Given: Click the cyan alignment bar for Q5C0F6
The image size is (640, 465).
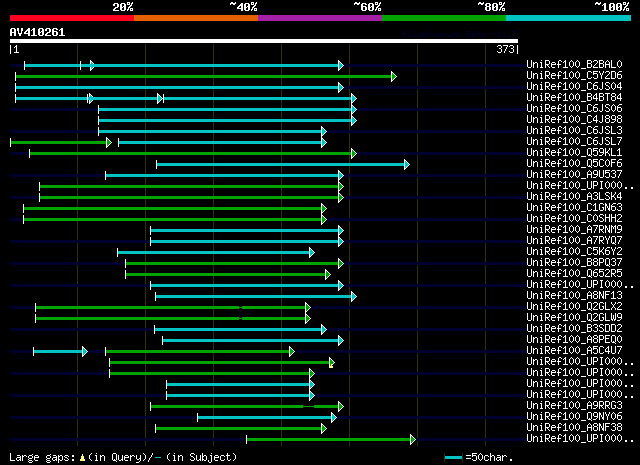Looking at the screenshot, I should (x=283, y=165).
